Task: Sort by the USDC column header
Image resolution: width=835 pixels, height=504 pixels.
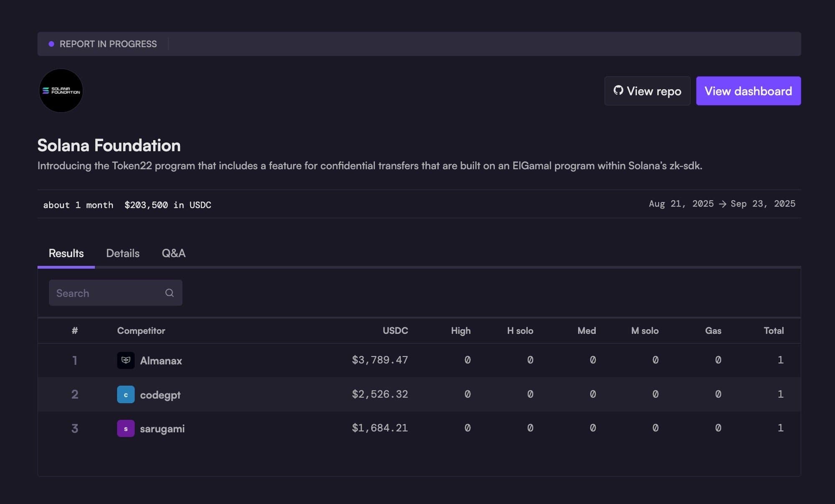Action: 395,330
